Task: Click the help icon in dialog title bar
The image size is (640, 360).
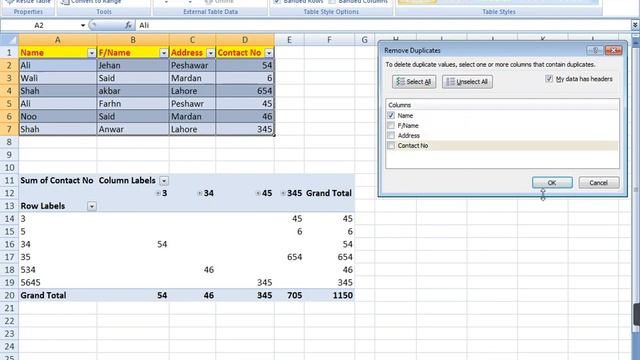Action: tap(595, 50)
